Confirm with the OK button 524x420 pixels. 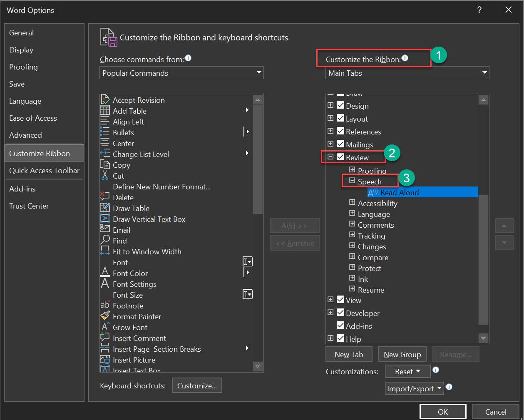click(443, 412)
